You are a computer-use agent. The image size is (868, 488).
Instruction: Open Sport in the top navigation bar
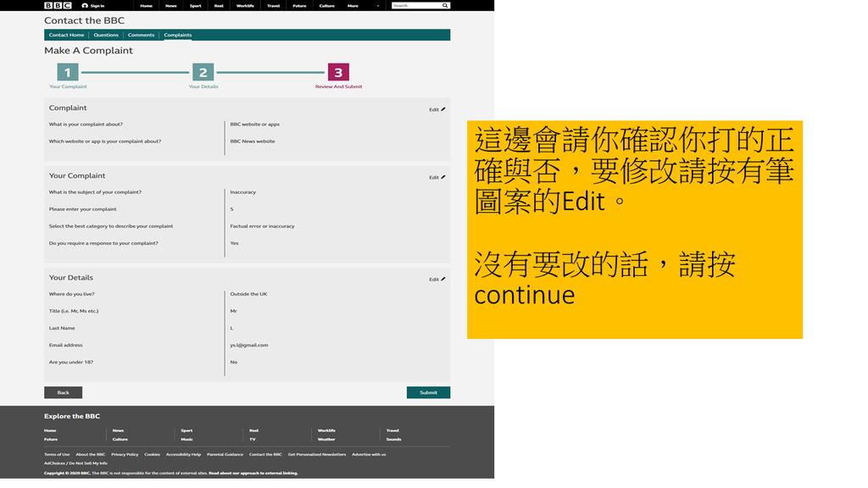tap(196, 6)
